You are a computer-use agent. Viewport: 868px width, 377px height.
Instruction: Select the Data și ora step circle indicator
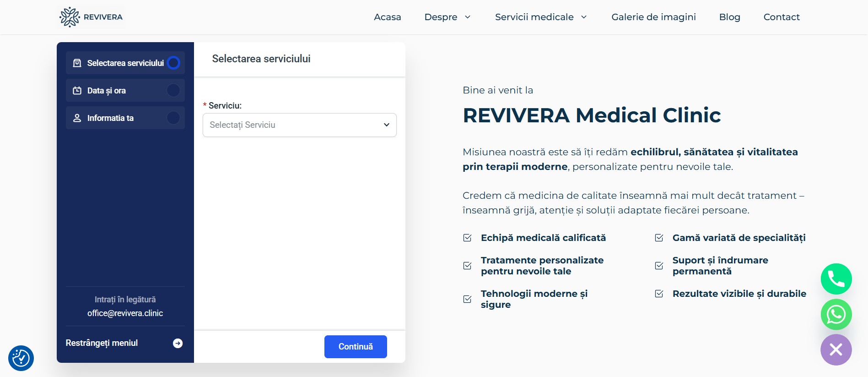click(x=173, y=90)
